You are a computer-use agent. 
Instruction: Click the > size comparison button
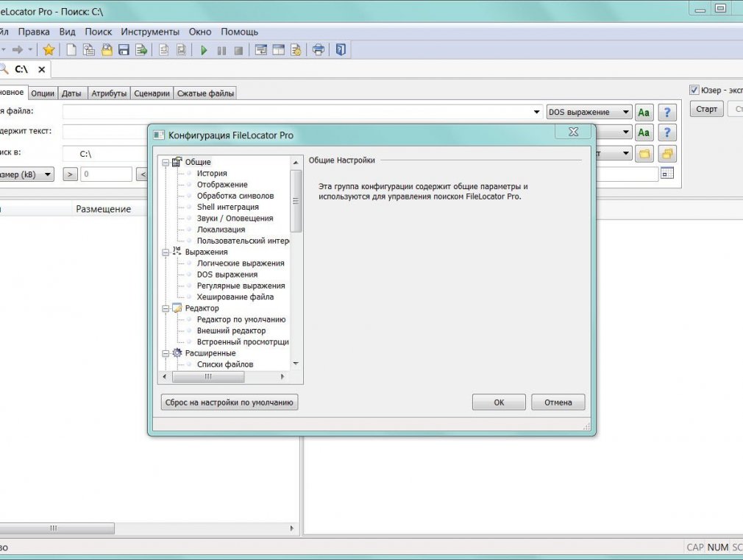[70, 174]
